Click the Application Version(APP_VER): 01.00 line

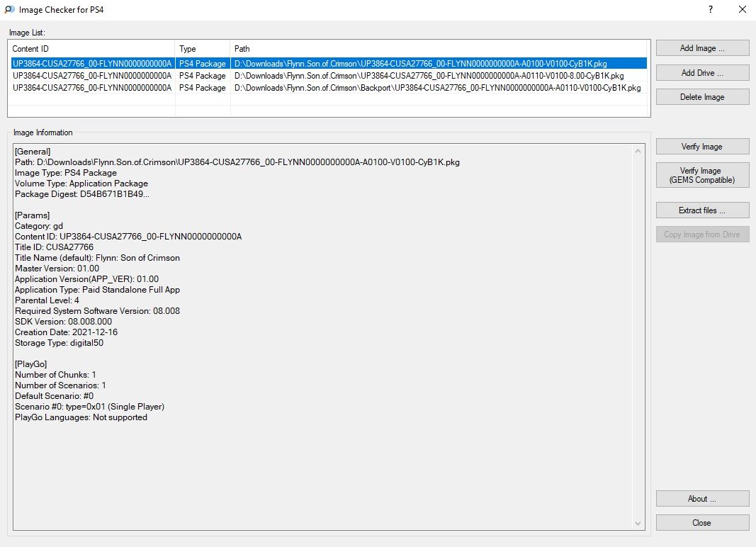86,278
